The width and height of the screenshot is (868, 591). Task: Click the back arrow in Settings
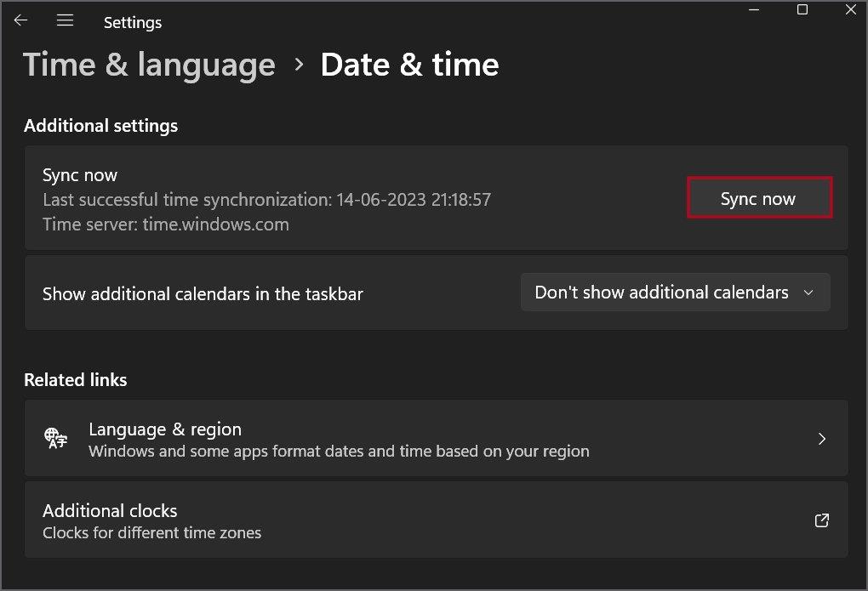point(20,20)
